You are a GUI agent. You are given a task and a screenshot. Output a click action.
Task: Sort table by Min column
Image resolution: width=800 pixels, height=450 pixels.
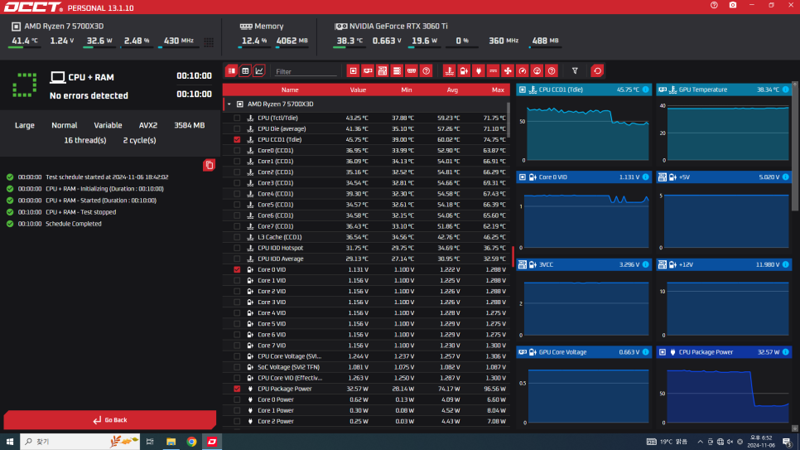coord(406,90)
